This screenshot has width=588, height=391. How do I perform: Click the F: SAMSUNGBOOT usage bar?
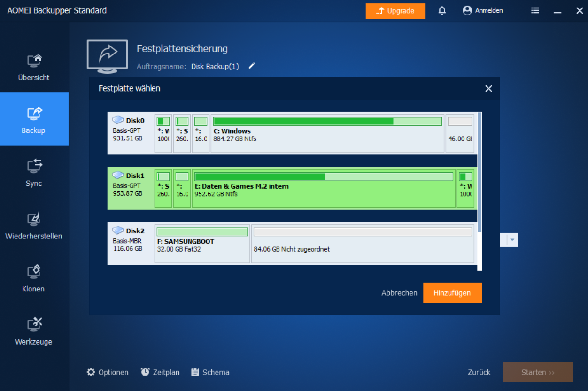point(202,232)
